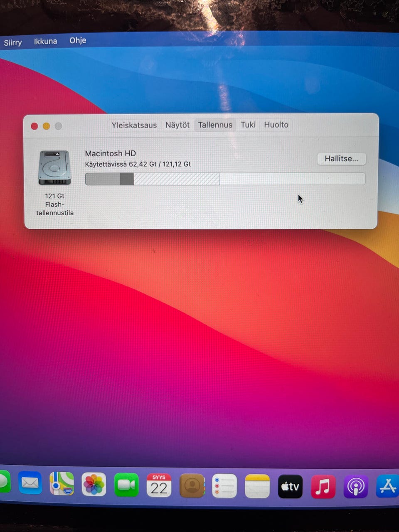Viewport: 399px width, 532px height.
Task: Open Music app in Dock
Action: tap(323, 486)
